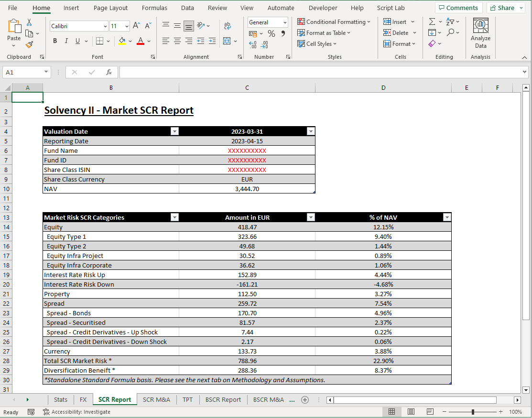
Task: Click the Name Box showing A1
Action: [23, 72]
